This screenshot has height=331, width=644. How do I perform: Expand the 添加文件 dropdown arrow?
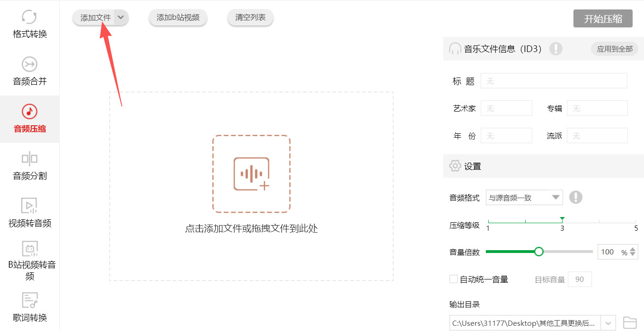[x=121, y=17]
